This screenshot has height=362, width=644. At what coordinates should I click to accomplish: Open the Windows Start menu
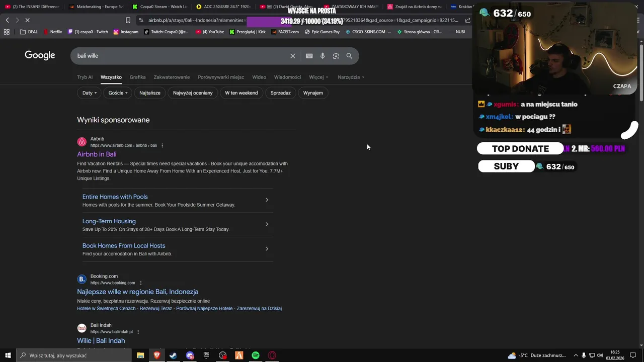(x=8, y=355)
